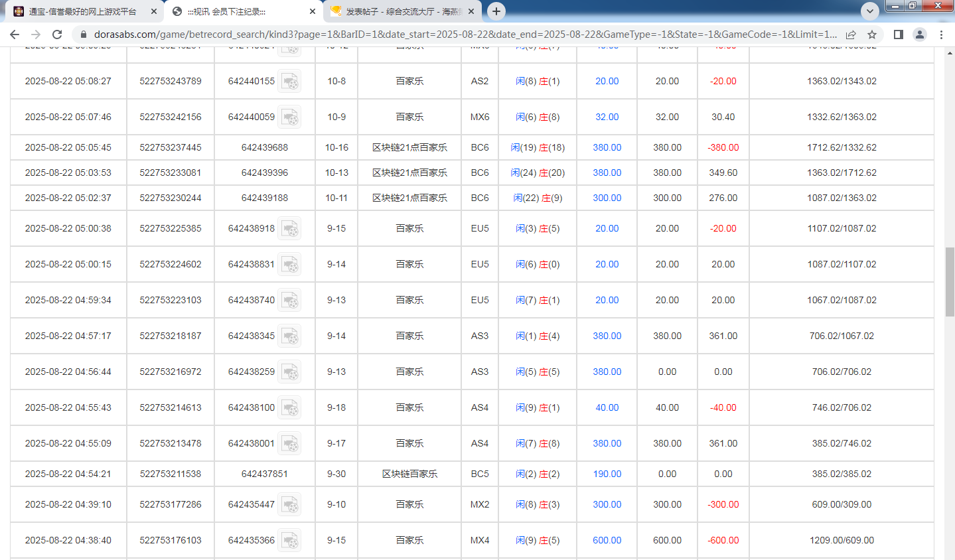
Task: Open video replay icon for game 642438918
Action: pyautogui.click(x=290, y=228)
